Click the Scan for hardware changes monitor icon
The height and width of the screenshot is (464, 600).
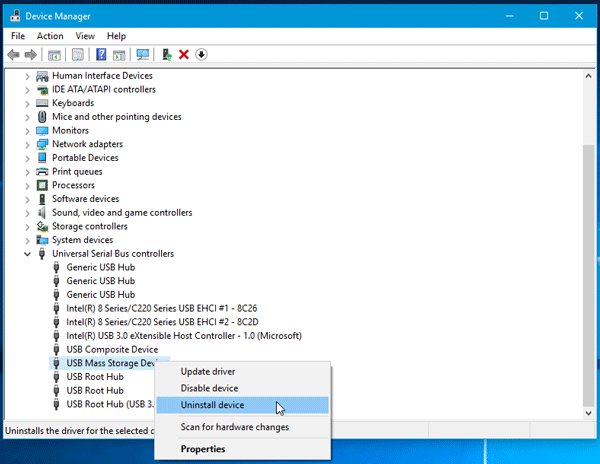[143, 54]
